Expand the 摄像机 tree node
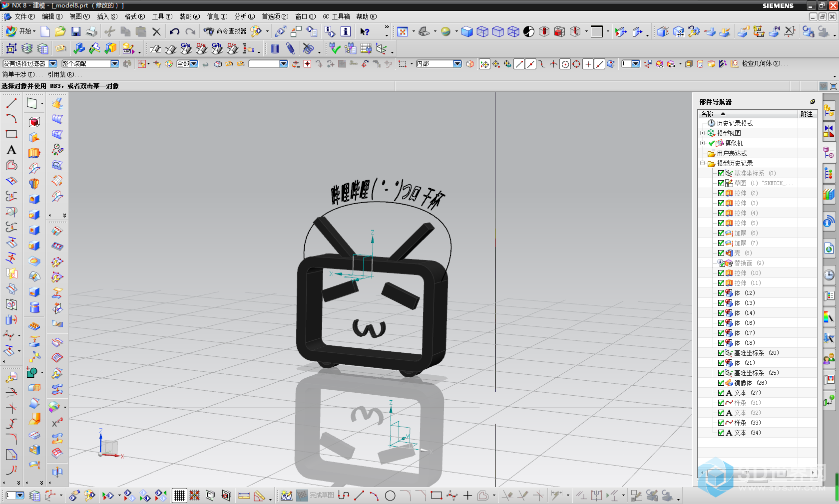 click(702, 143)
